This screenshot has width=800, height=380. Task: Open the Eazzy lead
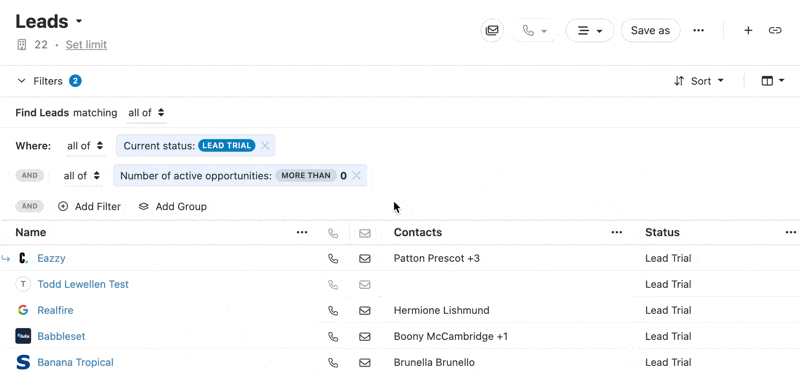tap(51, 259)
